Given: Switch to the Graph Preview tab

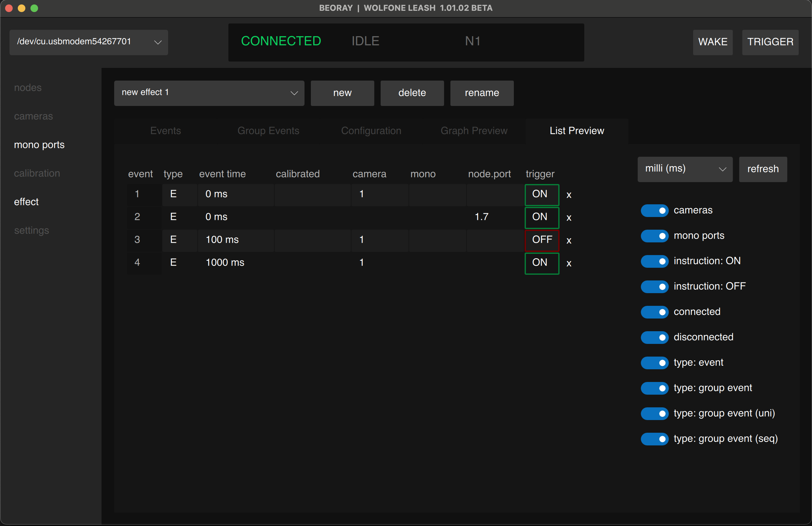Looking at the screenshot, I should [474, 131].
